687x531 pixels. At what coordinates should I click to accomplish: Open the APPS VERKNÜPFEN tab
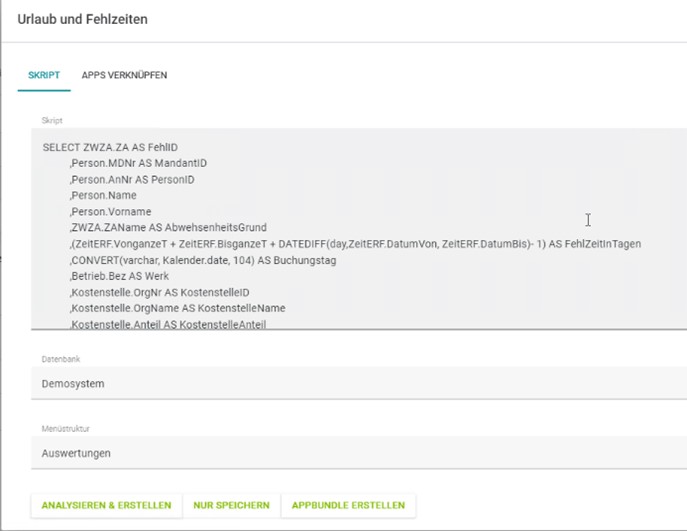[x=124, y=76]
